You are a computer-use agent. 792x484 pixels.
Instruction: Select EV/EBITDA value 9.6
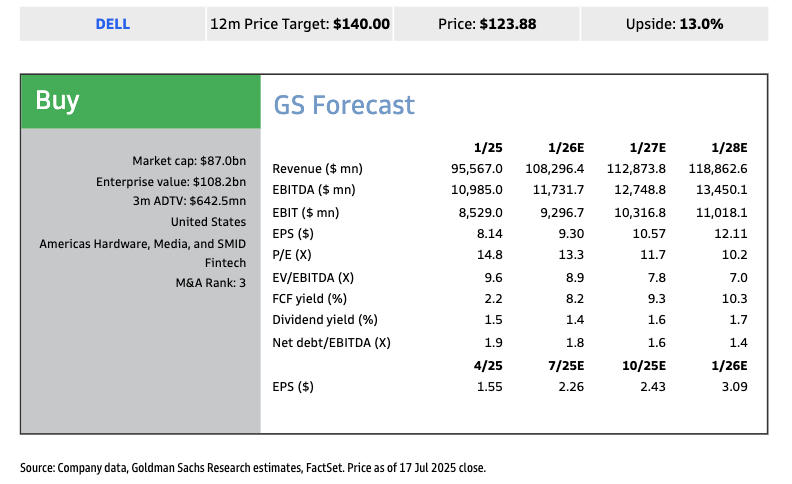coord(493,278)
